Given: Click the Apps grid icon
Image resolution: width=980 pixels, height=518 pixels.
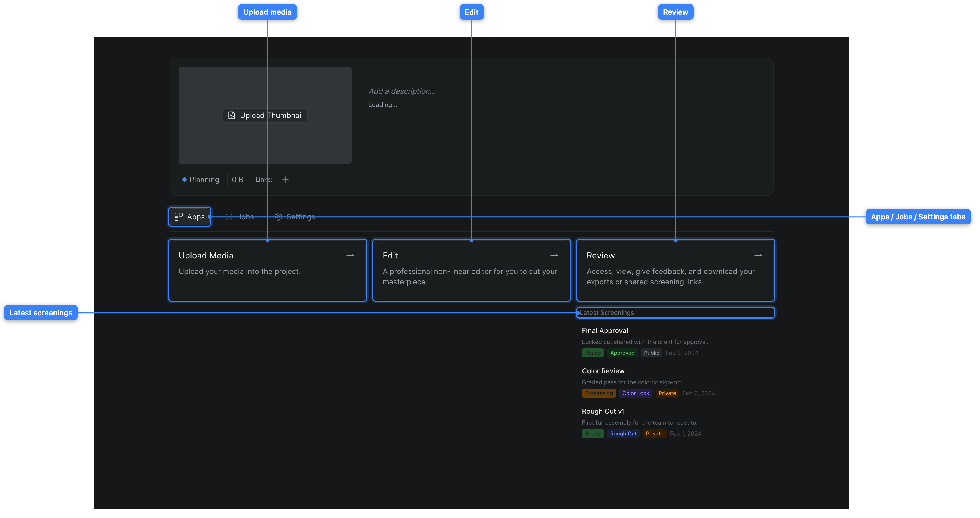Looking at the screenshot, I should point(178,217).
